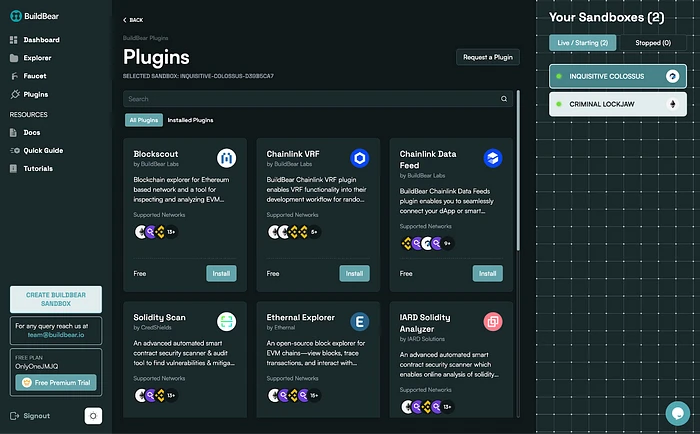The width and height of the screenshot is (700, 434).
Task: Click the Request a Plugin button
Action: 488,58
